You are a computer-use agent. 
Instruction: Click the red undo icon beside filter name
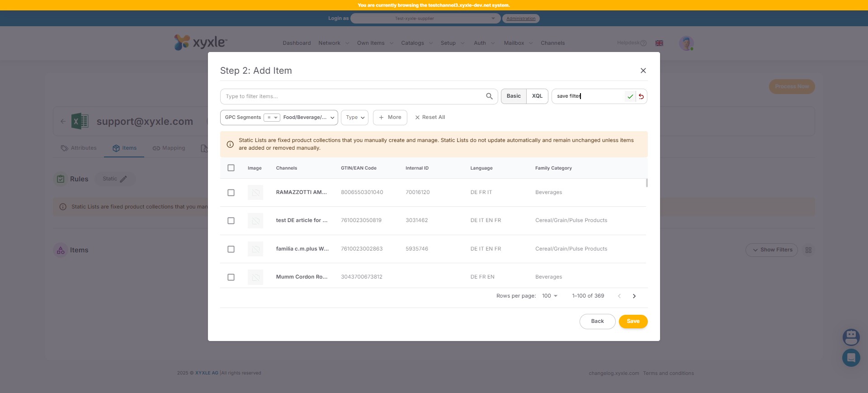641,96
